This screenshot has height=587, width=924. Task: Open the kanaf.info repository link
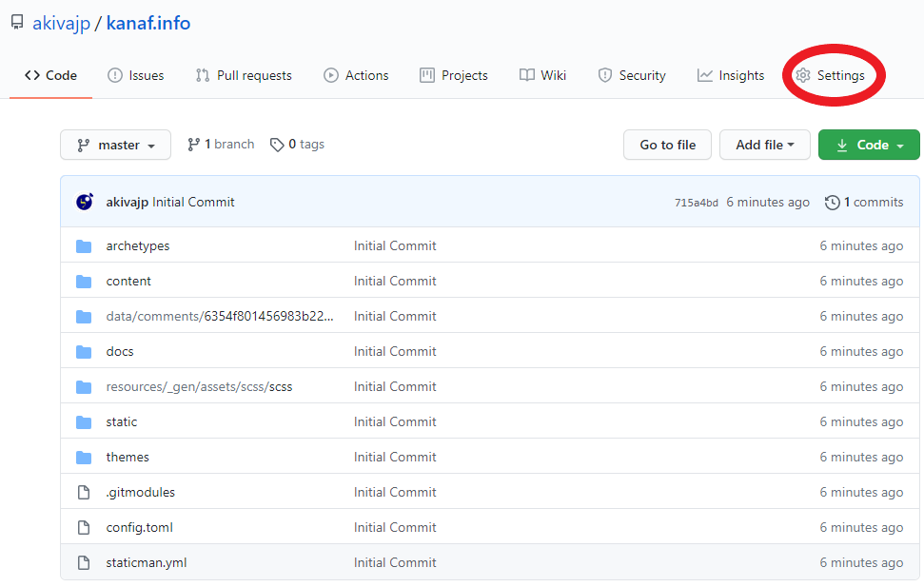point(147,23)
